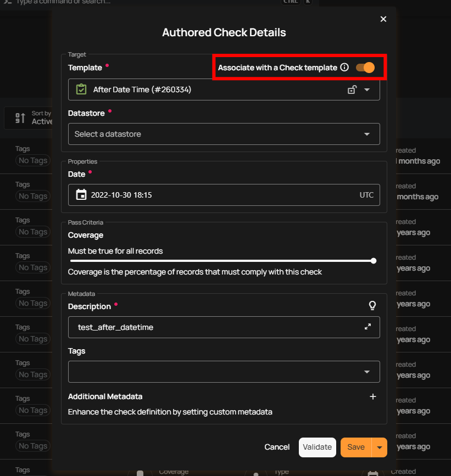Click the Cancel button
The width and height of the screenshot is (451, 476).
click(x=277, y=447)
